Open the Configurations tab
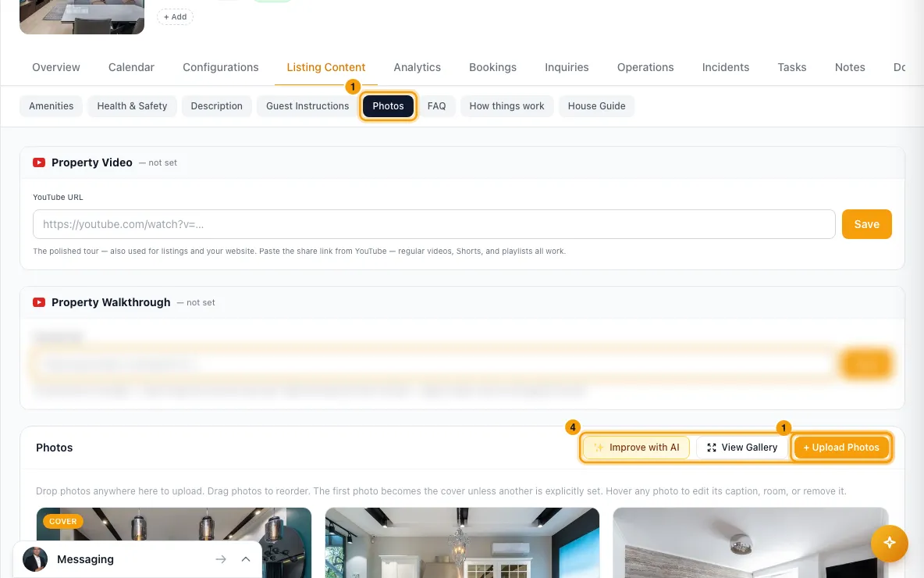The image size is (924, 578). (x=220, y=67)
